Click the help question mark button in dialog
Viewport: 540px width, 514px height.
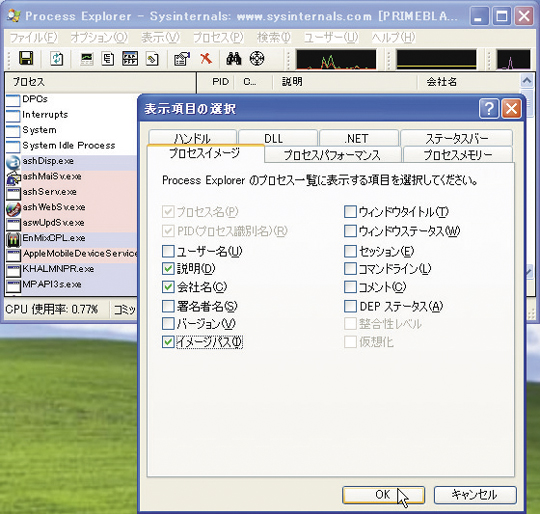pos(489,109)
